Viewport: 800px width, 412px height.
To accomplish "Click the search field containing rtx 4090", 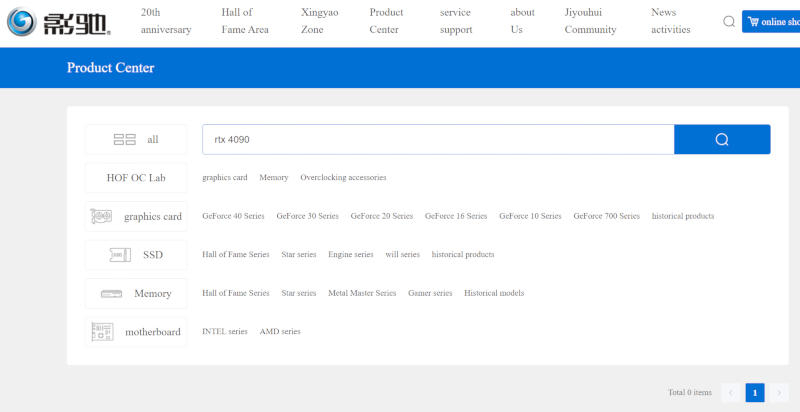I will (x=438, y=140).
